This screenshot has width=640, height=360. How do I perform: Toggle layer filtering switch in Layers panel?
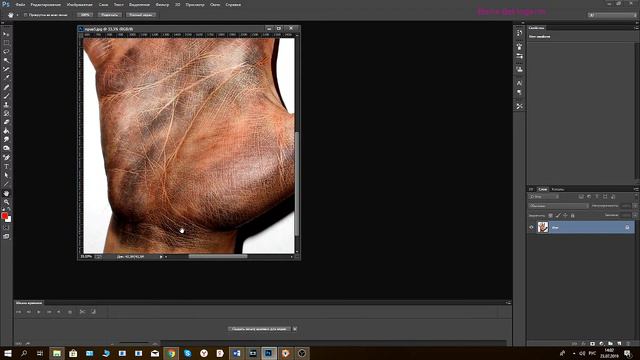click(635, 197)
